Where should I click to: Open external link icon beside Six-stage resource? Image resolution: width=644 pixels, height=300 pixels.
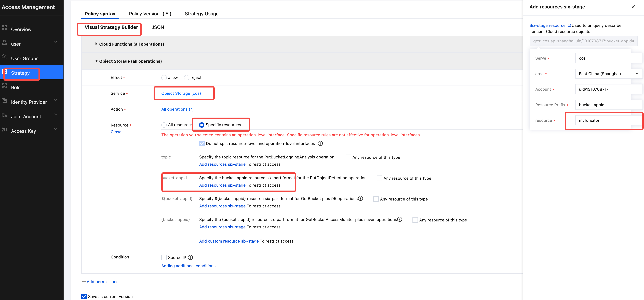(569, 25)
